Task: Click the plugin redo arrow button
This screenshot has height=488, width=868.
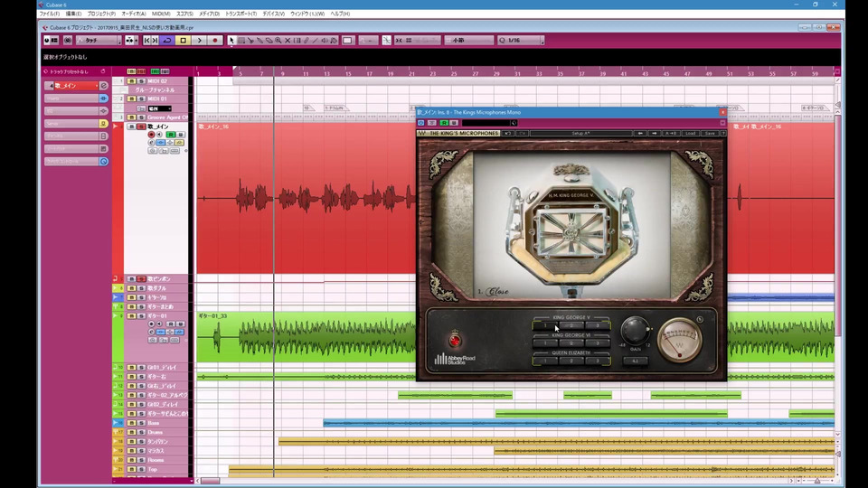Action: 522,134
